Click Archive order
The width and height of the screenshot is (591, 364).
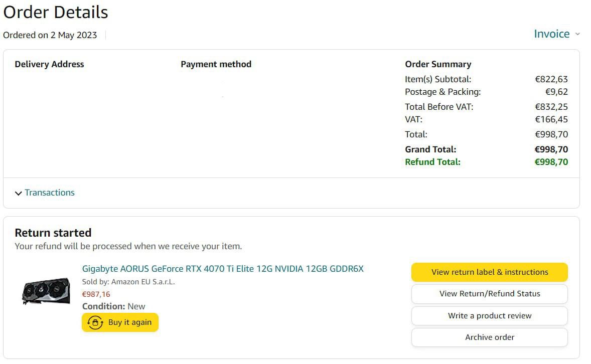(x=489, y=337)
